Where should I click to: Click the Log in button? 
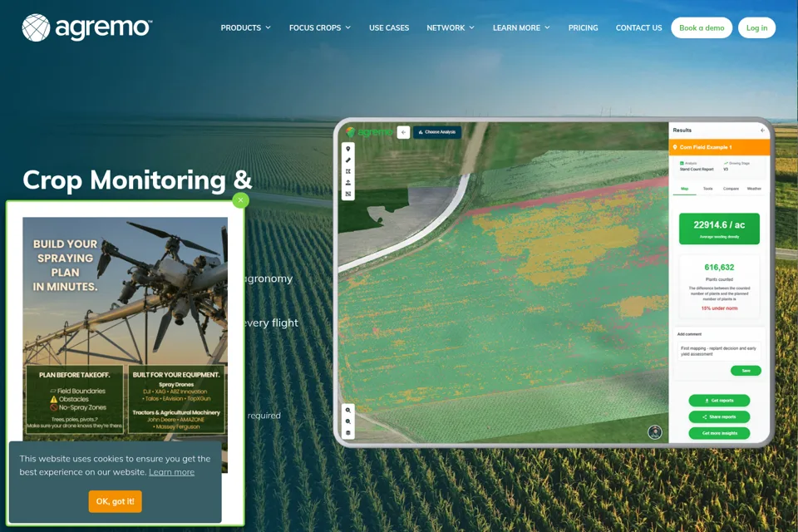tap(756, 27)
